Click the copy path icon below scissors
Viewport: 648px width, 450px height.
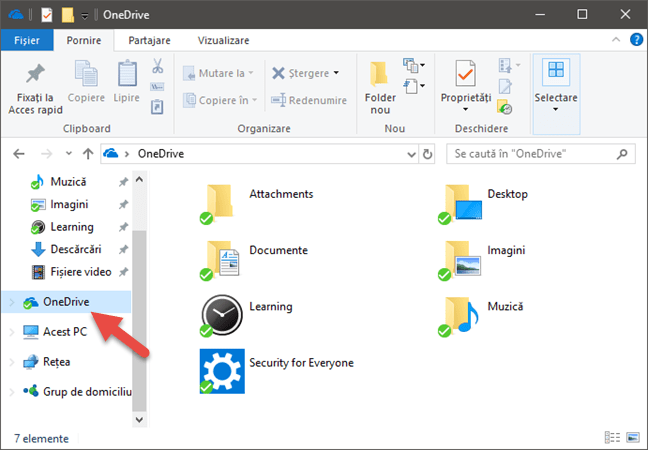click(x=157, y=86)
